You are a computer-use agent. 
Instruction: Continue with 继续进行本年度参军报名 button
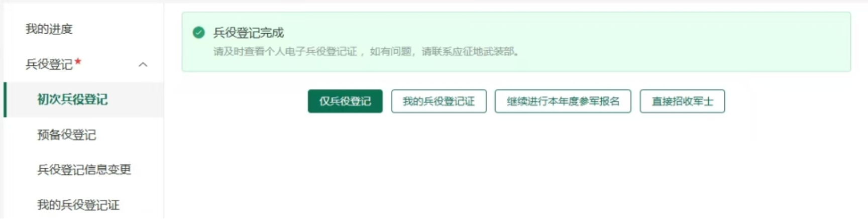click(x=563, y=101)
